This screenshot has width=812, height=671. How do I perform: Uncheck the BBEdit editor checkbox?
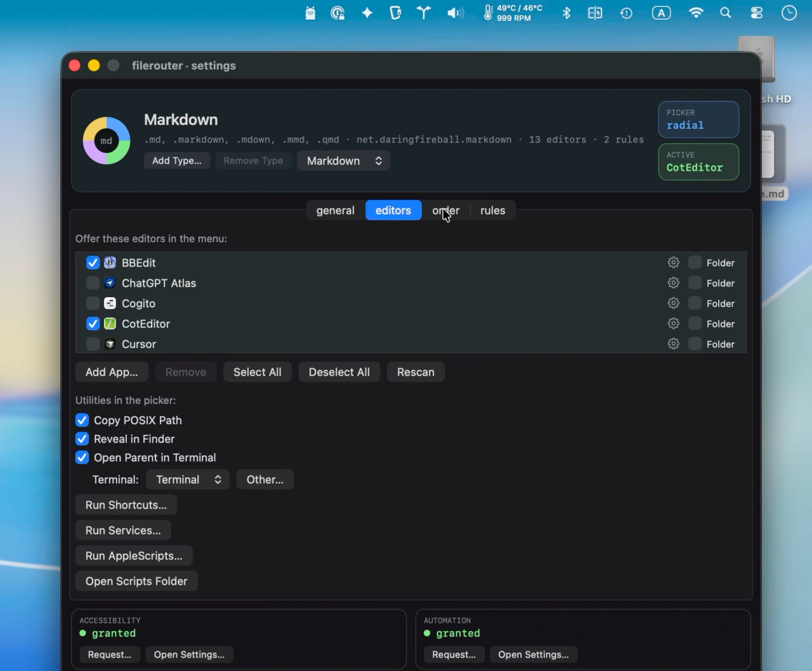[93, 263]
